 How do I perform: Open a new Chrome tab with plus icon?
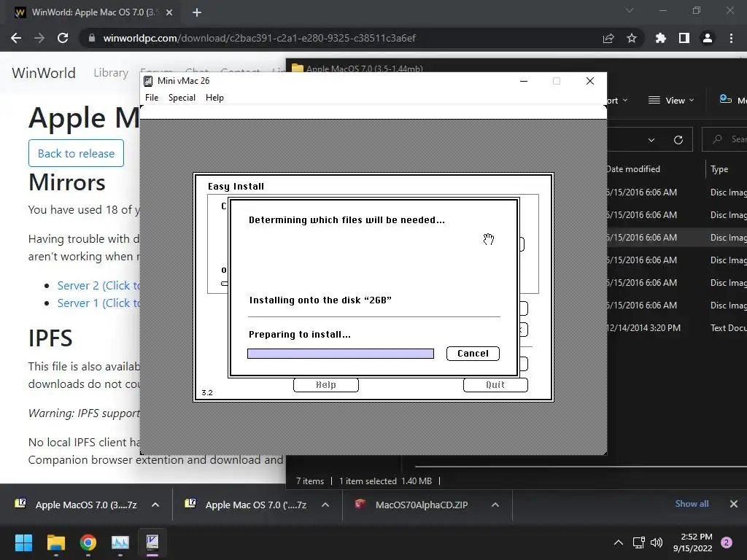click(x=197, y=12)
